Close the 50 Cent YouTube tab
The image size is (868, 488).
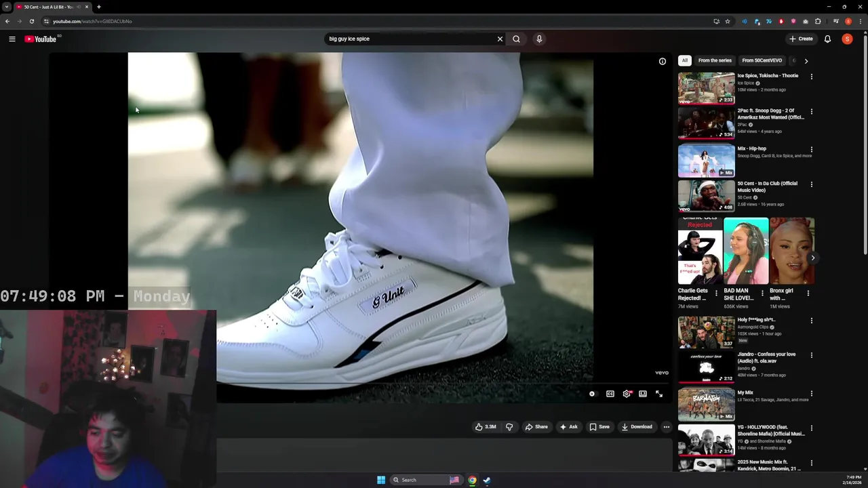(87, 7)
